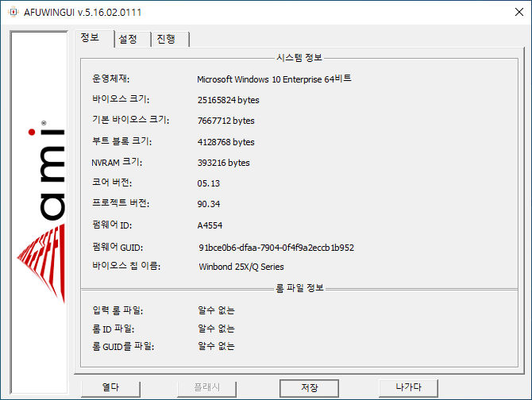Viewport: 532px width, 400px height.
Task: Click the 입력 롬 파일: label
Action: [118, 310]
